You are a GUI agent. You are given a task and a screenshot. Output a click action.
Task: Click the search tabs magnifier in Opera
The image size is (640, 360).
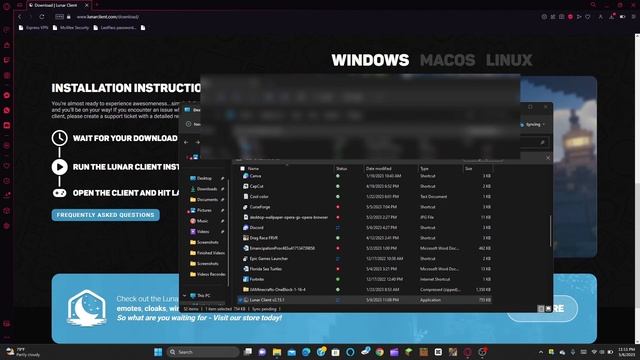[x=593, y=5]
